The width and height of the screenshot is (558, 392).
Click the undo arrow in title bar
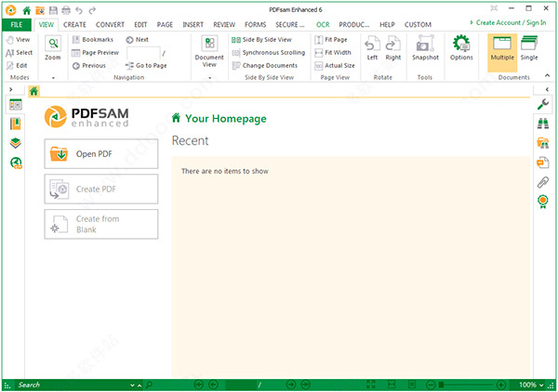(79, 10)
